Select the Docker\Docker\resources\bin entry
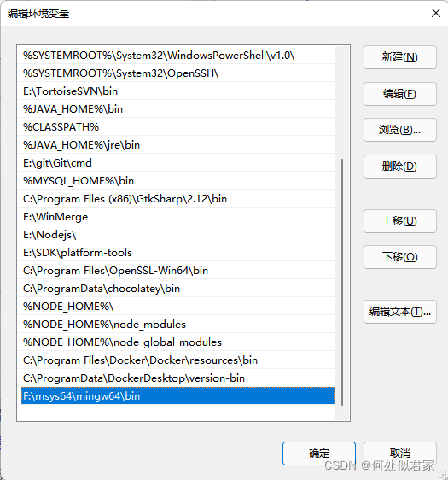 pos(177,360)
